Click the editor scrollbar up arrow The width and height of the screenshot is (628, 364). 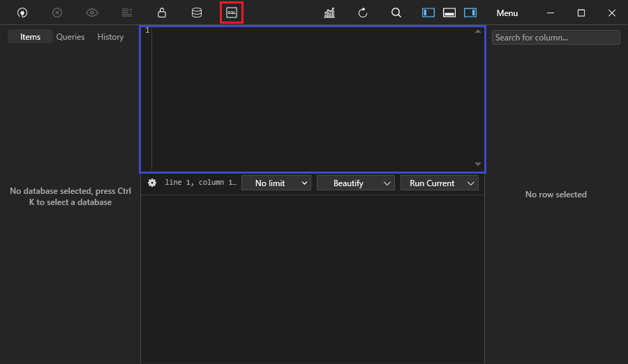coord(478,31)
